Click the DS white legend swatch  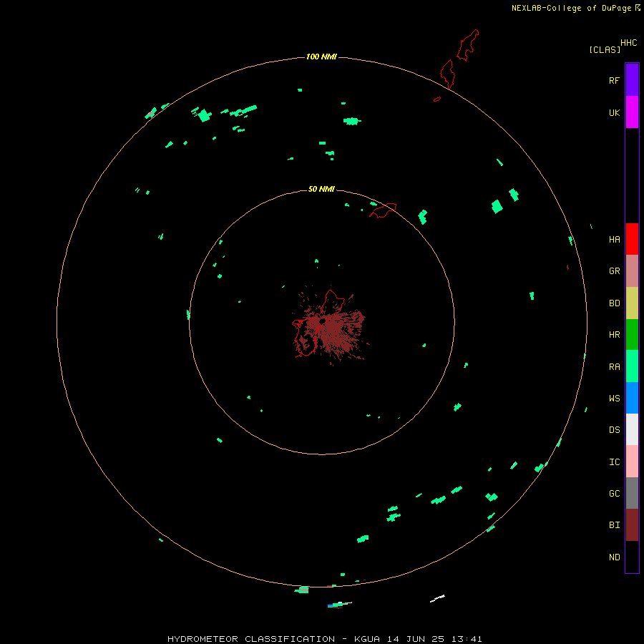(x=632, y=429)
